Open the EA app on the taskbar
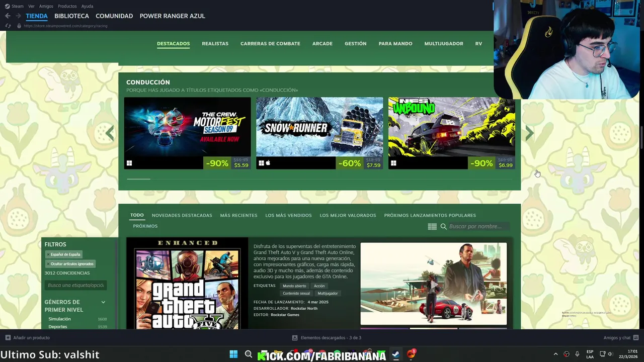The width and height of the screenshot is (644, 362). click(x=411, y=354)
